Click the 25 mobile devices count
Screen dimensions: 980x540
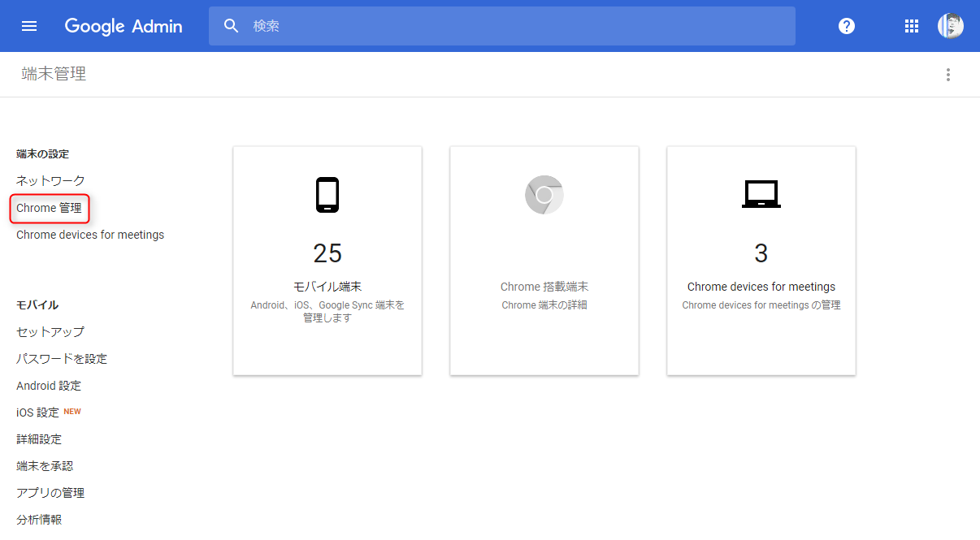pos(327,253)
